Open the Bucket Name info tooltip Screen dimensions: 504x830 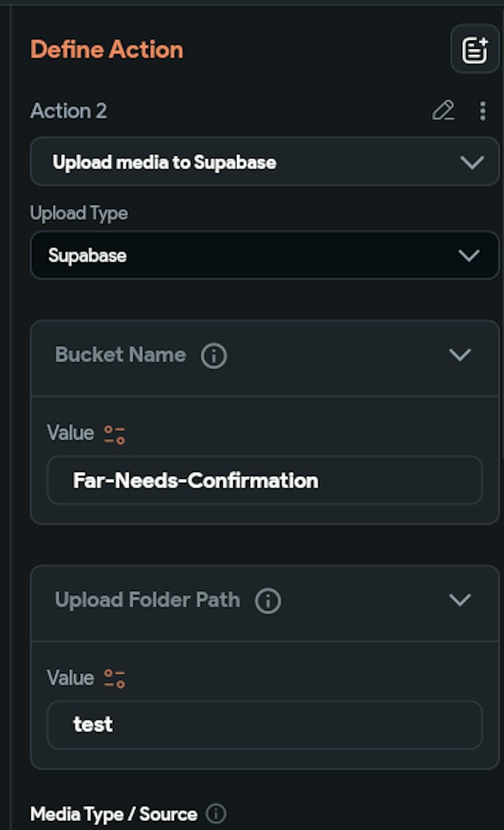214,355
